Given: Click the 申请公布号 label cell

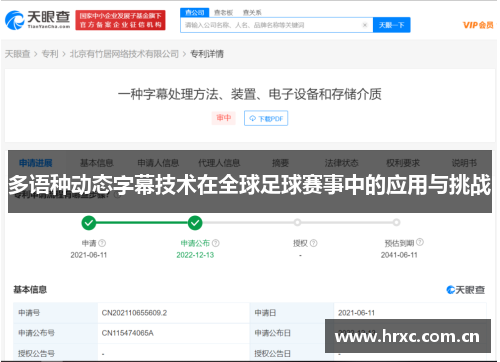Looking at the screenshot, I should pos(55,333).
